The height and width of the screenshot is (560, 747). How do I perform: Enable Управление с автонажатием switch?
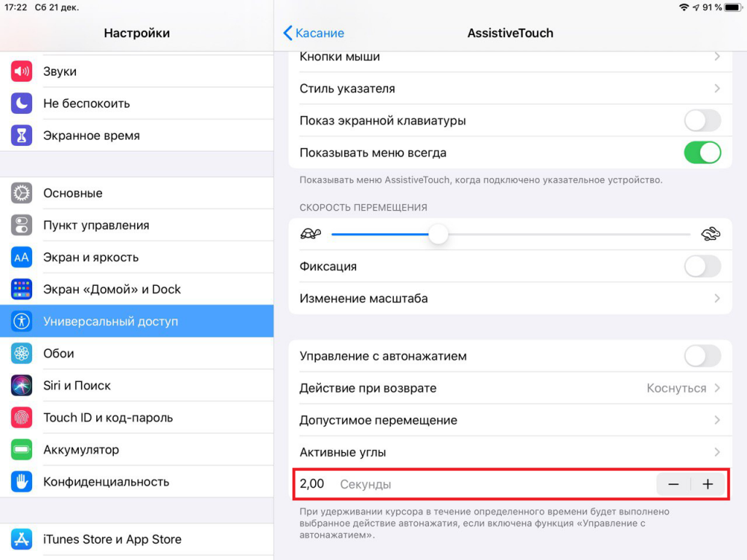[x=702, y=357]
